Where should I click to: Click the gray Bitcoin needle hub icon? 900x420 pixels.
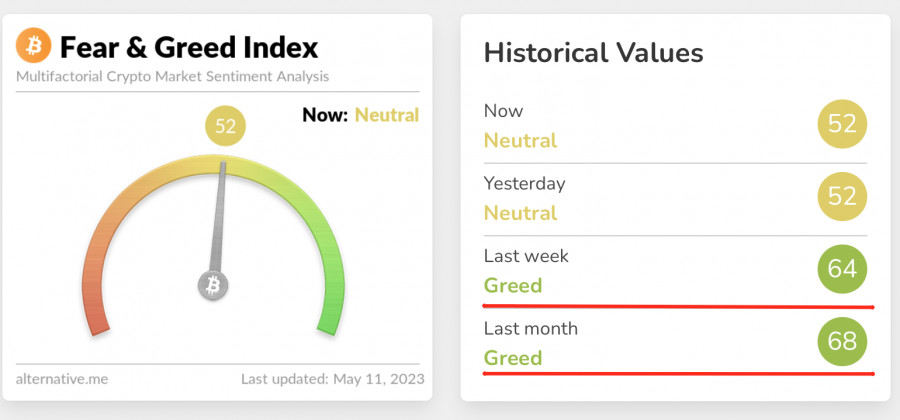pos(213,285)
